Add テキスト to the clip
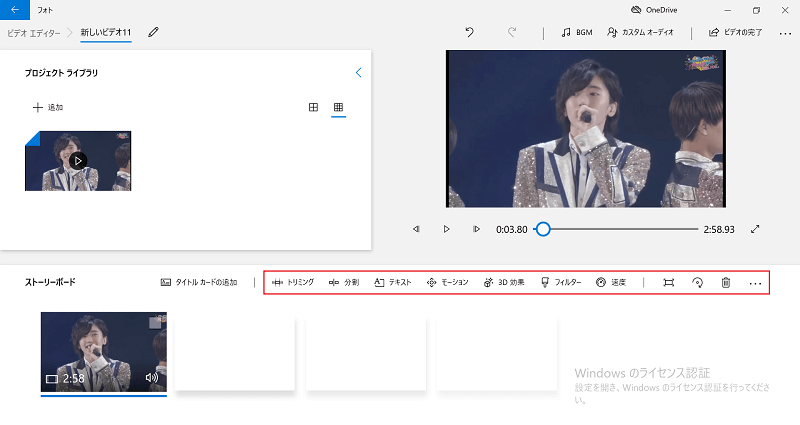 392,282
